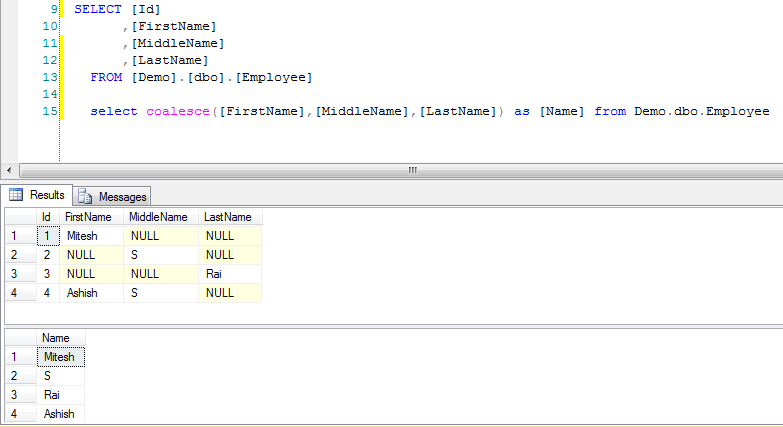Click FirstName NULL cell in row 3
Viewport: 783px width, 427px height.
[x=91, y=274]
